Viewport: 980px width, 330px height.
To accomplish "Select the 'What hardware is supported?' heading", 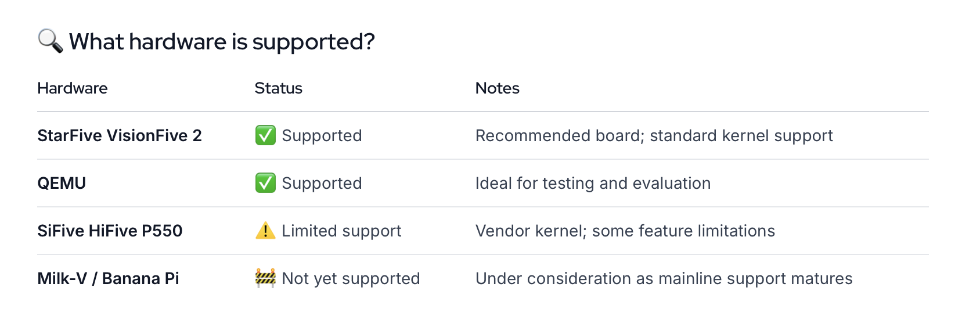I will 222,42.
